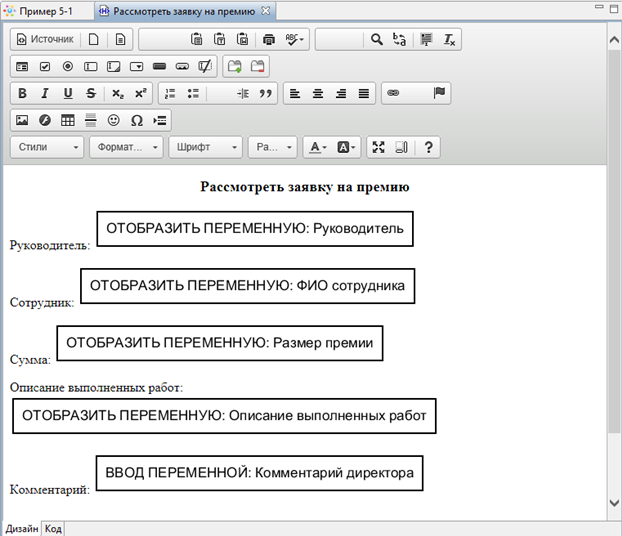Toggle superscript formatting
The image size is (622, 536).
(x=140, y=93)
